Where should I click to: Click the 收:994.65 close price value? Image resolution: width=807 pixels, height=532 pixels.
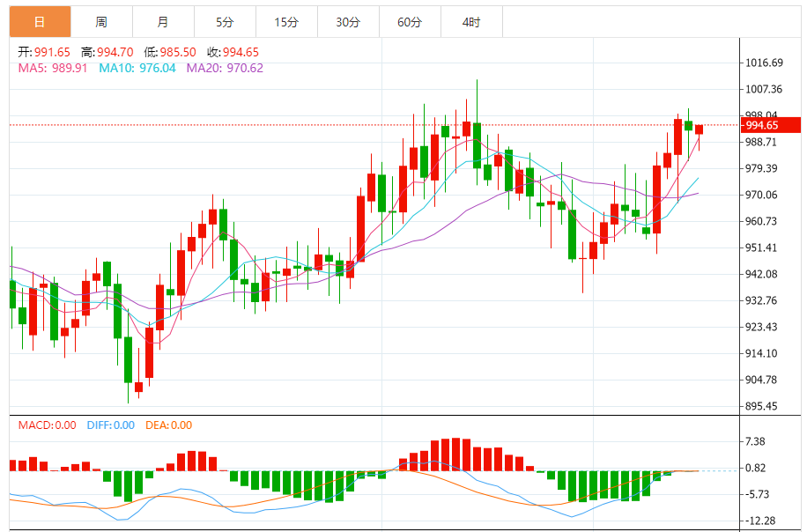click(x=233, y=52)
